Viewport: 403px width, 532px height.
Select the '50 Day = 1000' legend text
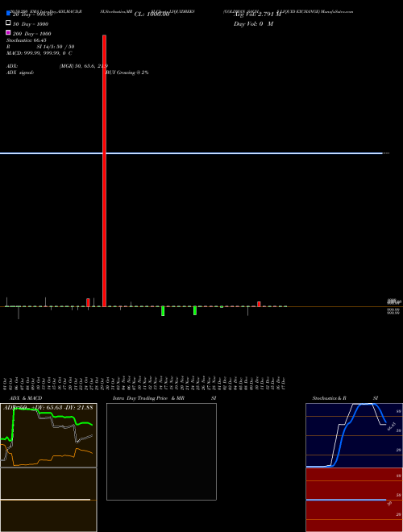[31, 24]
